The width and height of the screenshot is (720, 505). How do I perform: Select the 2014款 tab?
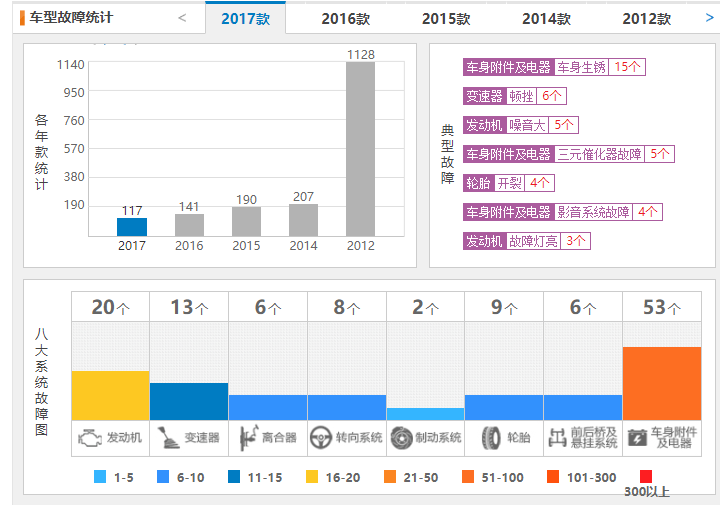tap(546, 19)
